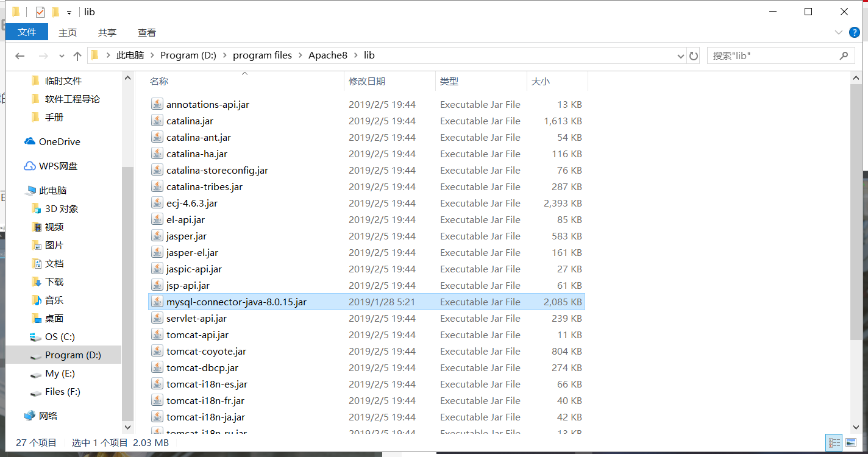Click the jar icon of catalina.jar
Screen dimensions: 868x457
pos(157,121)
